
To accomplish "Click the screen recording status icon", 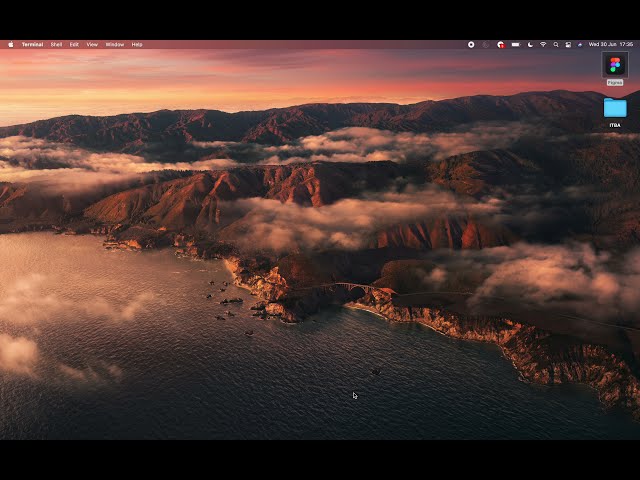I will coord(471,44).
